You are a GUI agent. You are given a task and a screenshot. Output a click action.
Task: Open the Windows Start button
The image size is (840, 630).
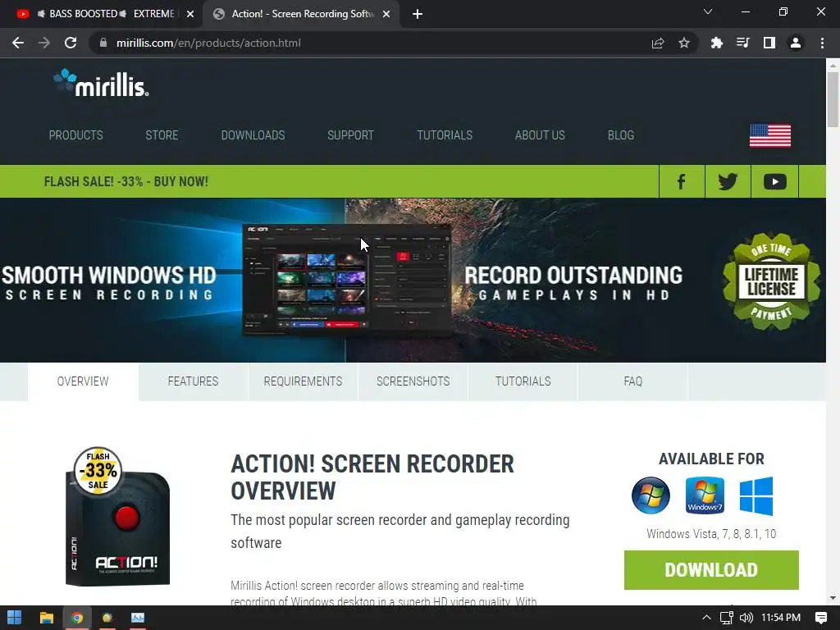(15, 618)
